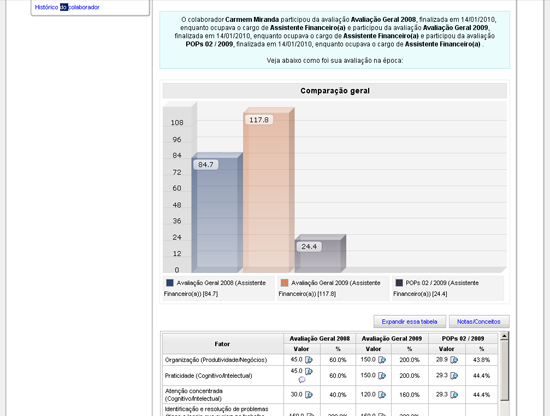Click the 117.8 bar value label

pyautogui.click(x=259, y=120)
